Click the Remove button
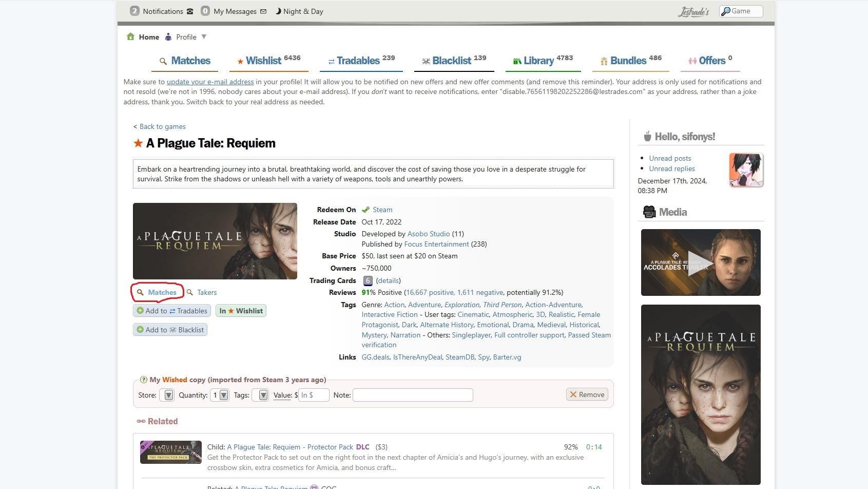Image resolution: width=868 pixels, height=489 pixels. (x=587, y=394)
